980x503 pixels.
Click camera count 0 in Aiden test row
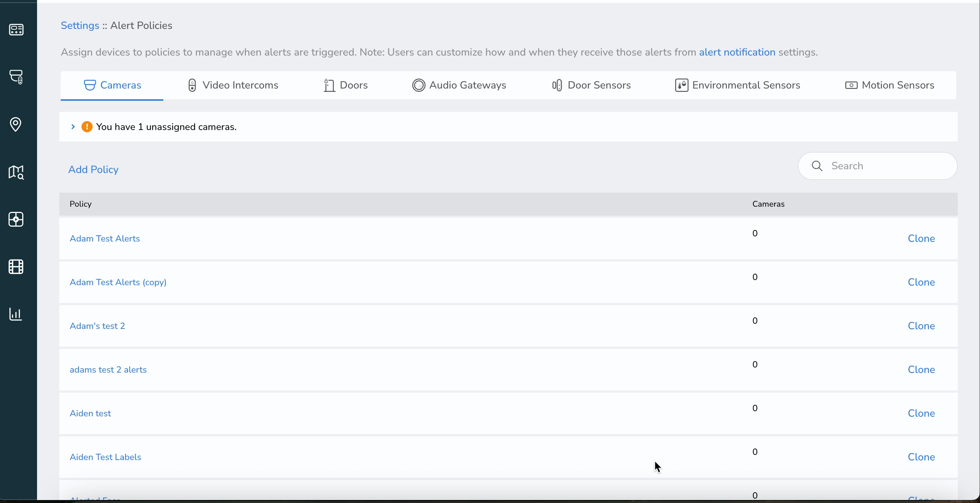(755, 408)
